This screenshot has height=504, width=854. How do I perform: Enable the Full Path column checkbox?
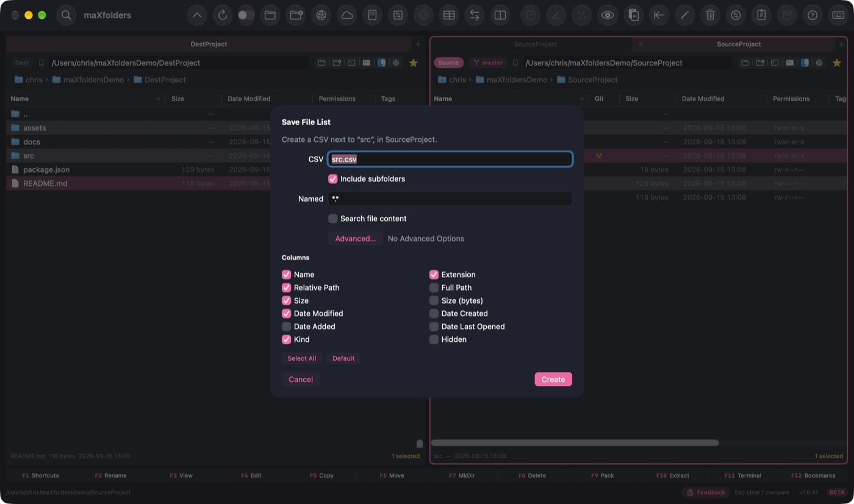tap(434, 288)
